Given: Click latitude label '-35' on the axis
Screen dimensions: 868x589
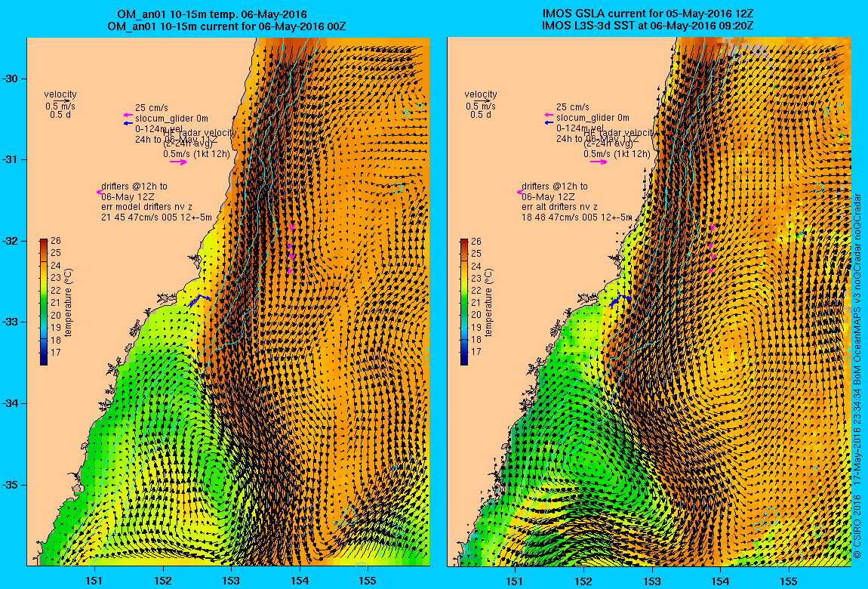Looking at the screenshot, I should (11, 485).
